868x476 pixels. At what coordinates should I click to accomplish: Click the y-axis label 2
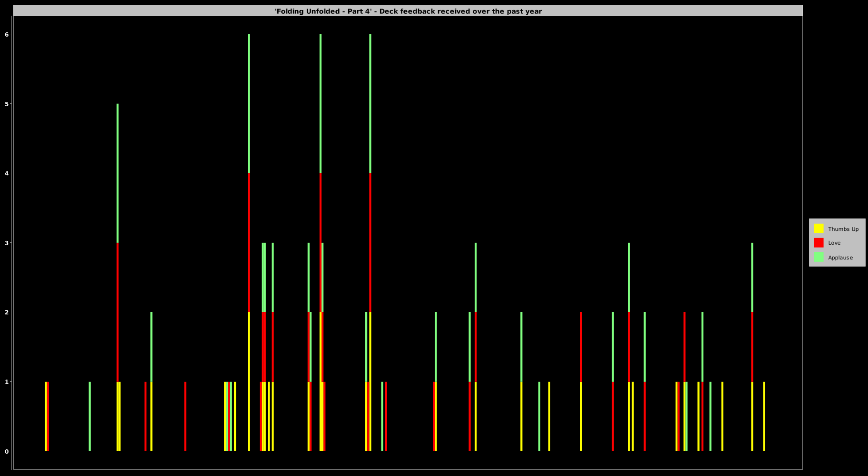pos(7,312)
